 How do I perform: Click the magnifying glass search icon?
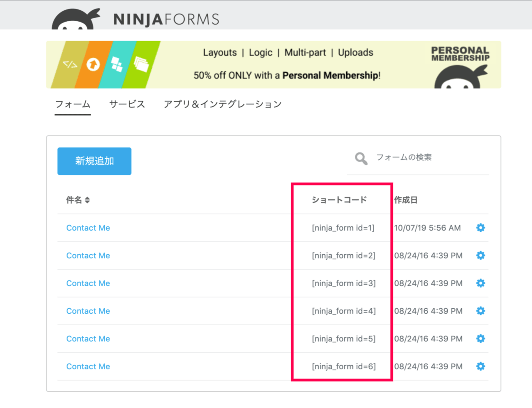361,158
